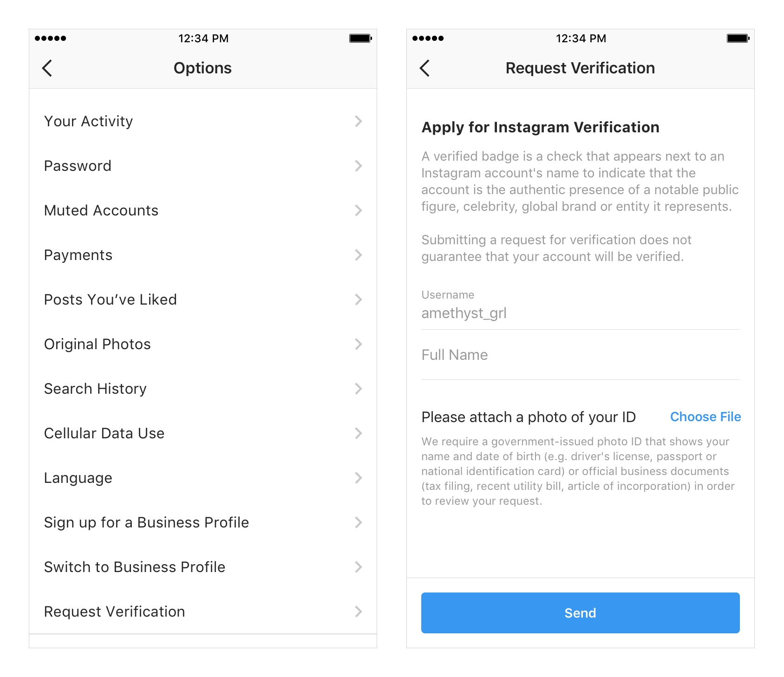The height and width of the screenshot is (677, 784).
Task: Expand the Request Verification row chevron
Action: click(358, 612)
